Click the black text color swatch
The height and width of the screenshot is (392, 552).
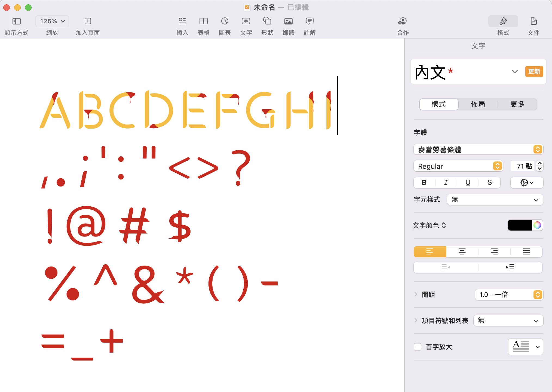519,225
